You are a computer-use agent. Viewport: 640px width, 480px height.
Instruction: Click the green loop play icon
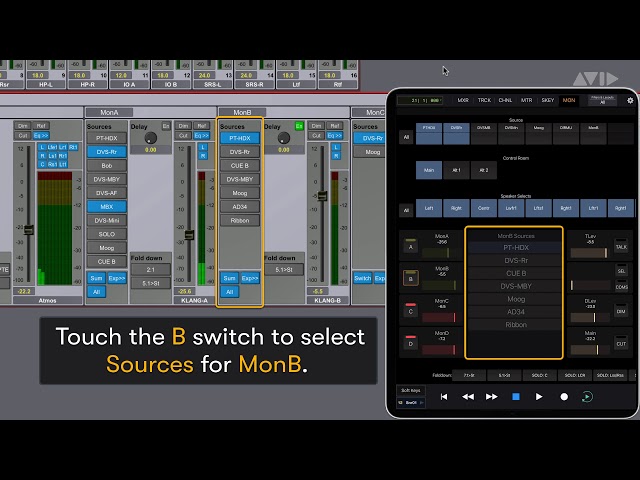click(587, 397)
